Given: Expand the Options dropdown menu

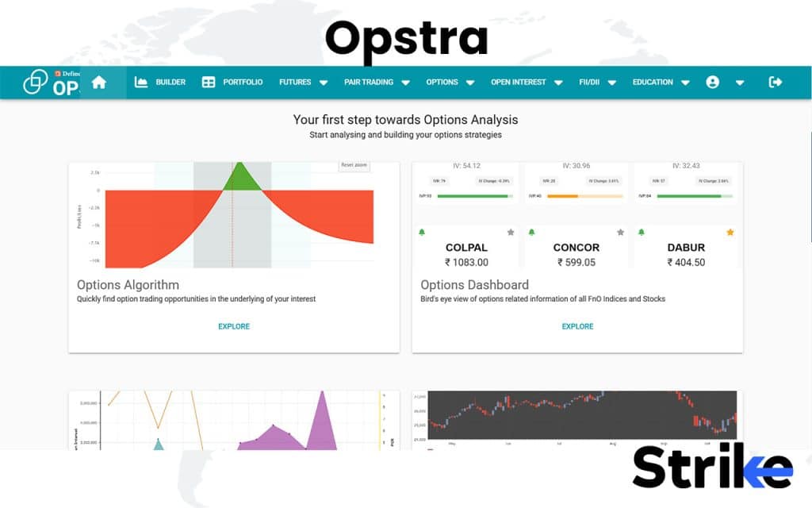Looking at the screenshot, I should point(449,82).
